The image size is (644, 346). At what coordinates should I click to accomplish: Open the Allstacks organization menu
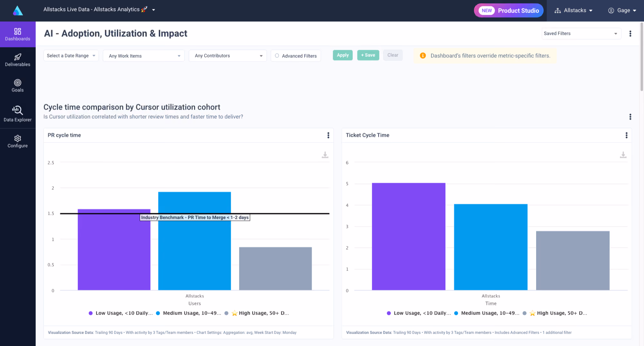click(573, 11)
